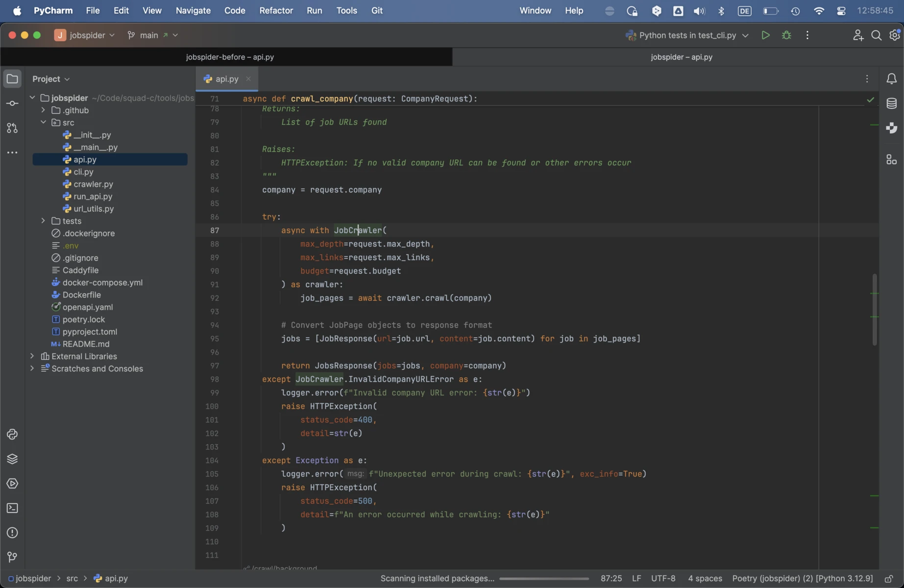Image resolution: width=904 pixels, height=588 pixels.
Task: Click line number 92 in gutter
Action: click(214, 298)
